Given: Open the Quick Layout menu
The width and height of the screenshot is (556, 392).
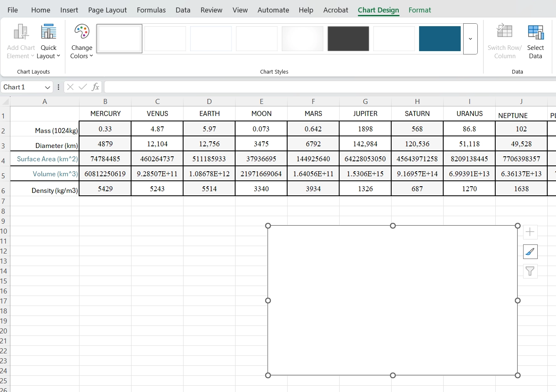Looking at the screenshot, I should 48,42.
